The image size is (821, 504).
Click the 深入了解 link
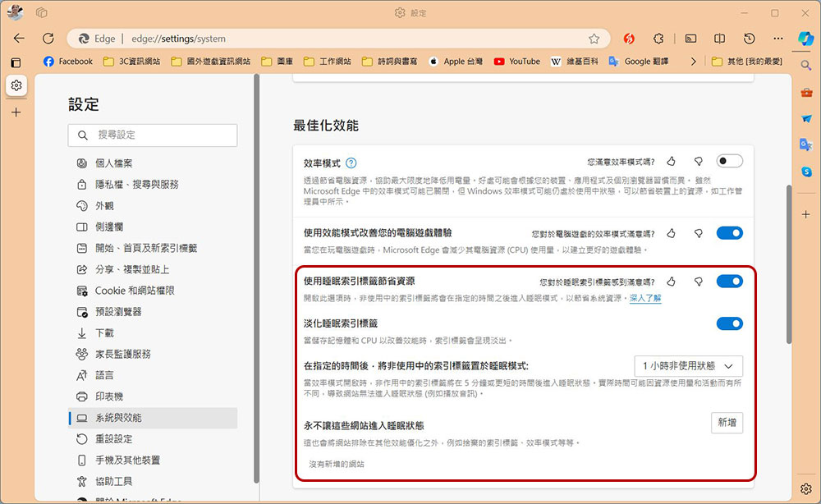(x=644, y=298)
